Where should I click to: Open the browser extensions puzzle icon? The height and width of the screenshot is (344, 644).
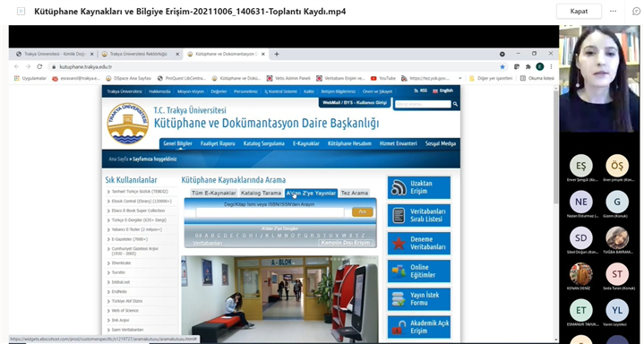[x=528, y=66]
